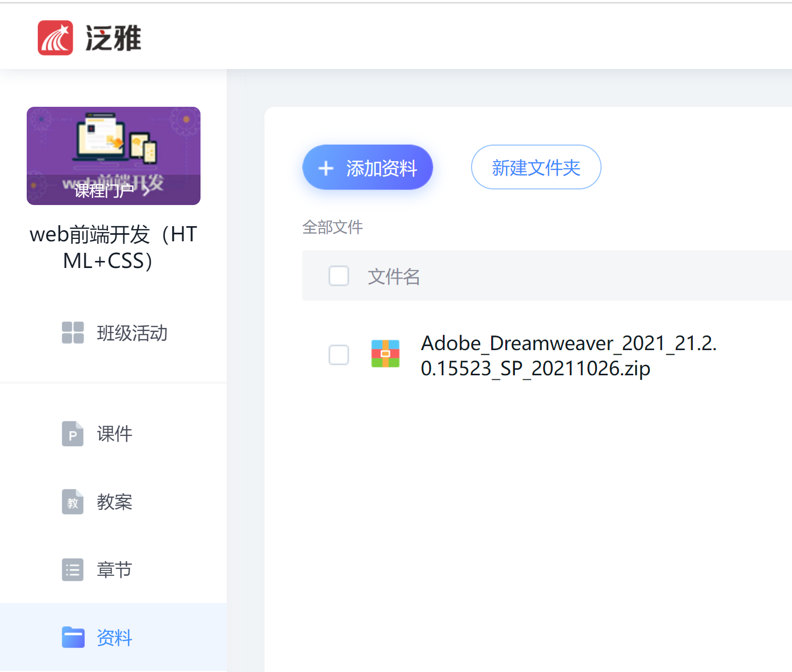Open the web前端开发 course cover thumbnail
The image size is (792, 672).
click(113, 156)
